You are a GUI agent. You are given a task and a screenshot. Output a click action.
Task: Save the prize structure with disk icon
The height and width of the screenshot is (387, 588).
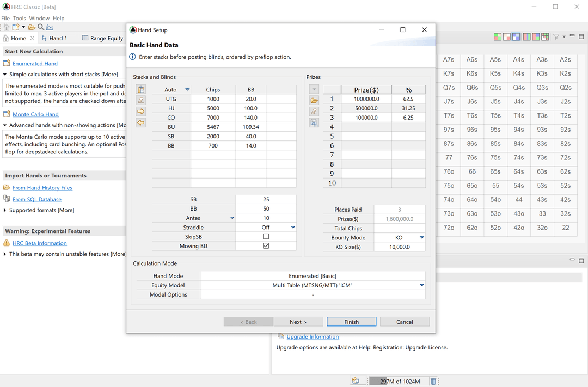[314, 122]
